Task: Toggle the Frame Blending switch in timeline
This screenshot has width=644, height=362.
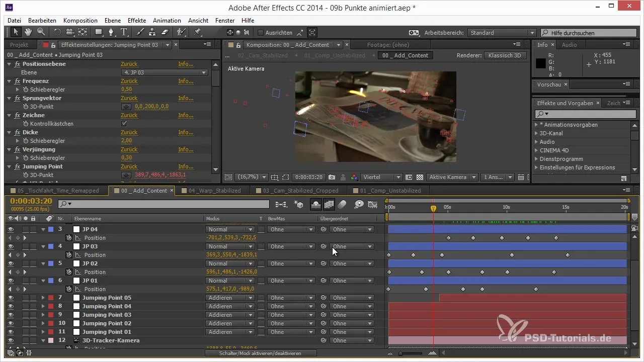Action: click(330, 205)
